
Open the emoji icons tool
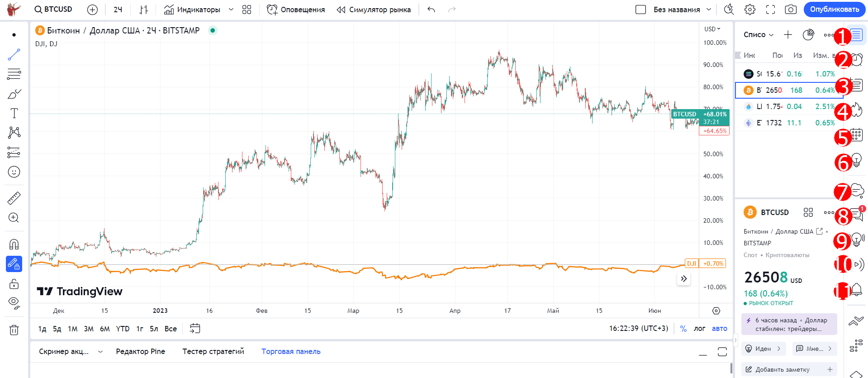14,172
